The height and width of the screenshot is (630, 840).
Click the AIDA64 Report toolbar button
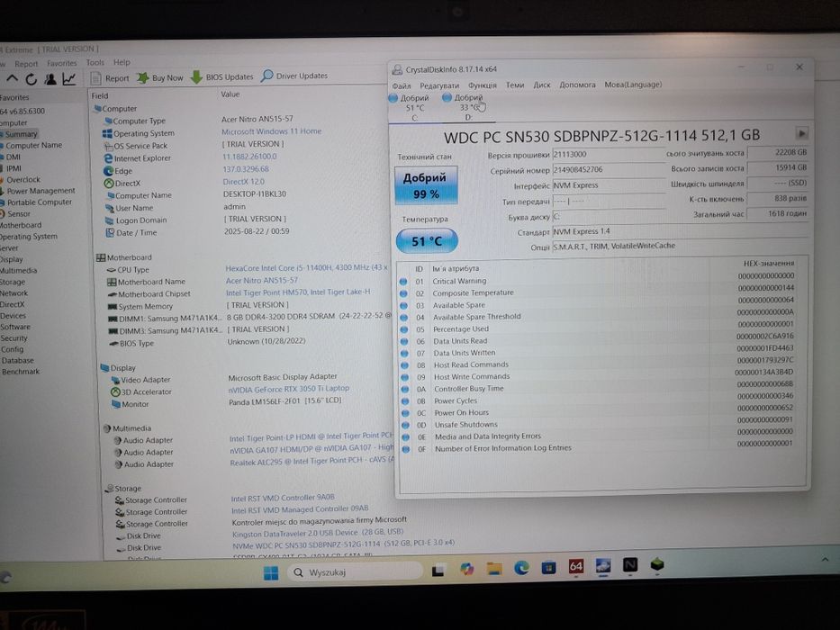110,78
